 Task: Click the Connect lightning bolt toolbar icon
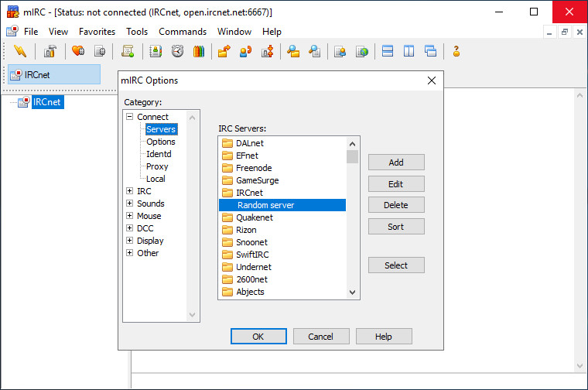coord(20,51)
